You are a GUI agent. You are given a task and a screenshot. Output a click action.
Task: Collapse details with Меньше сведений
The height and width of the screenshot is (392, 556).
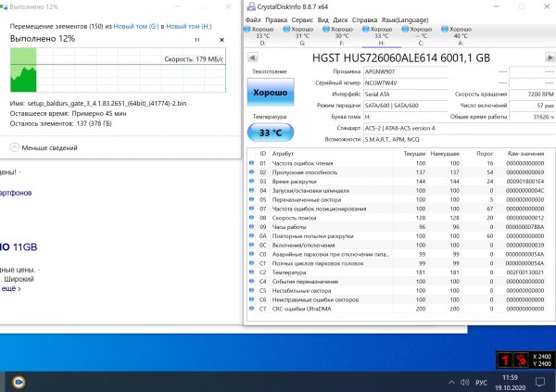pyautogui.click(x=44, y=146)
